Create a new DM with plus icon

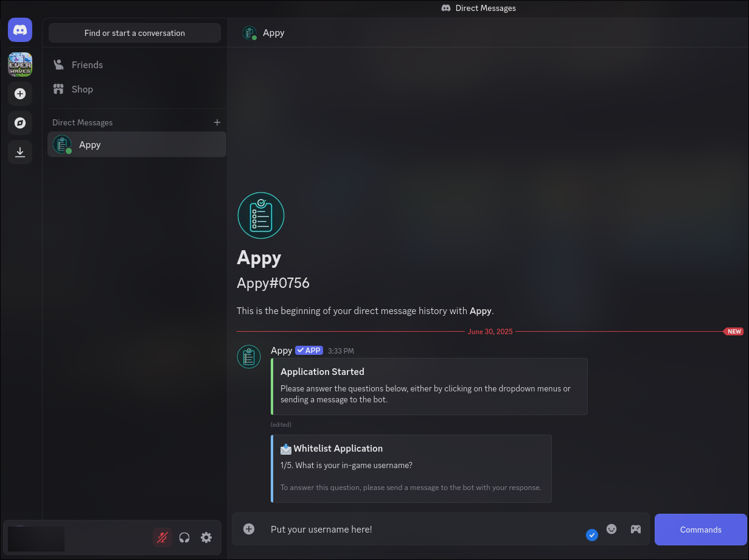(217, 122)
